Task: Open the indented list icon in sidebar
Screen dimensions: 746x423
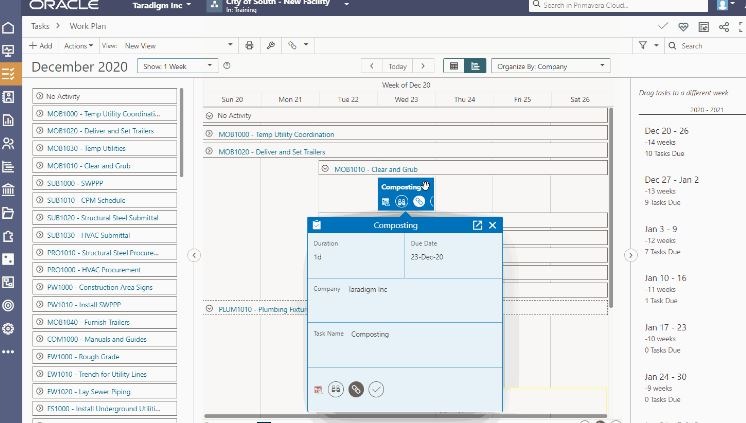Action: click(x=8, y=167)
